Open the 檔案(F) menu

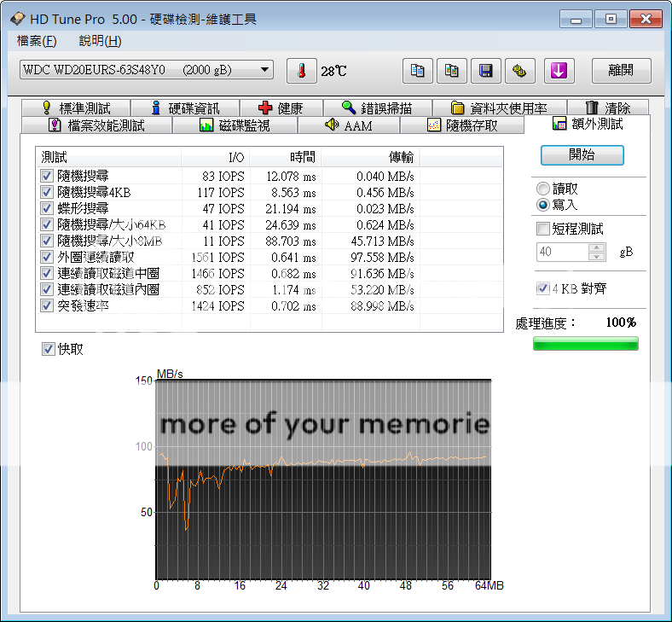tap(37, 41)
